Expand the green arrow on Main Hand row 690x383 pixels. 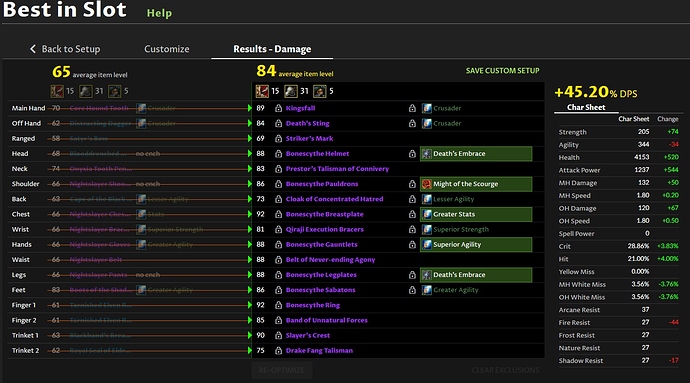[250, 108]
